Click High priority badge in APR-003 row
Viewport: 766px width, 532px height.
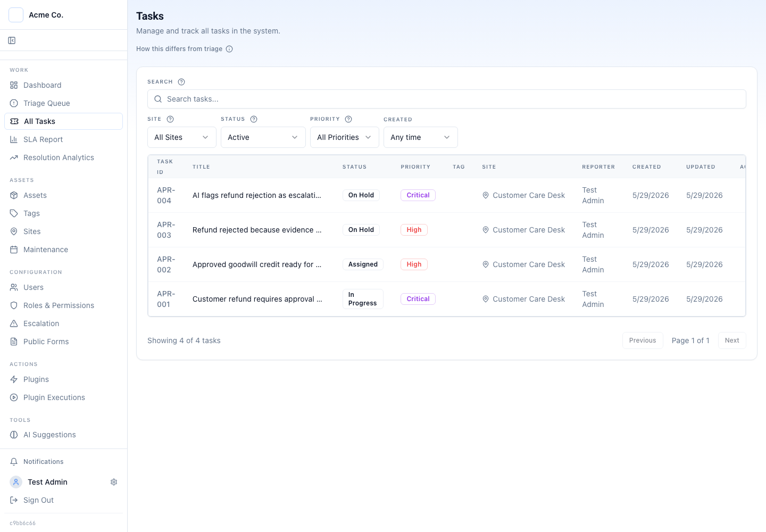pyautogui.click(x=414, y=230)
